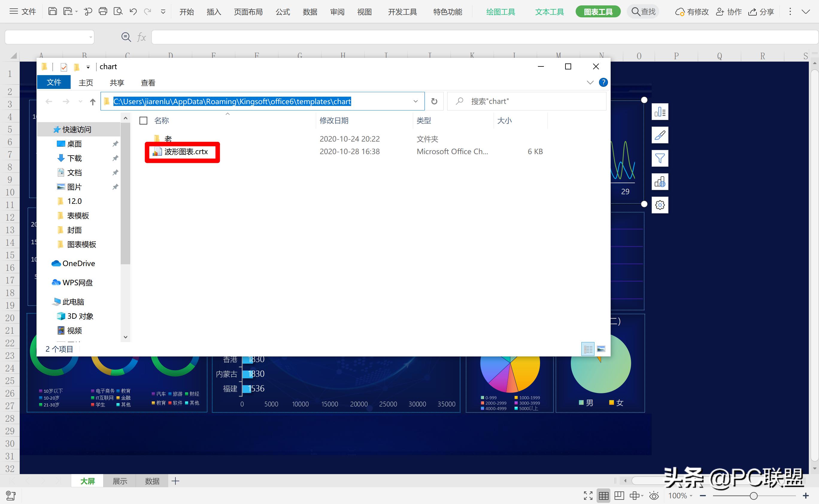Select the chart styles paintbrush icon
819x504 pixels.
[x=660, y=135]
